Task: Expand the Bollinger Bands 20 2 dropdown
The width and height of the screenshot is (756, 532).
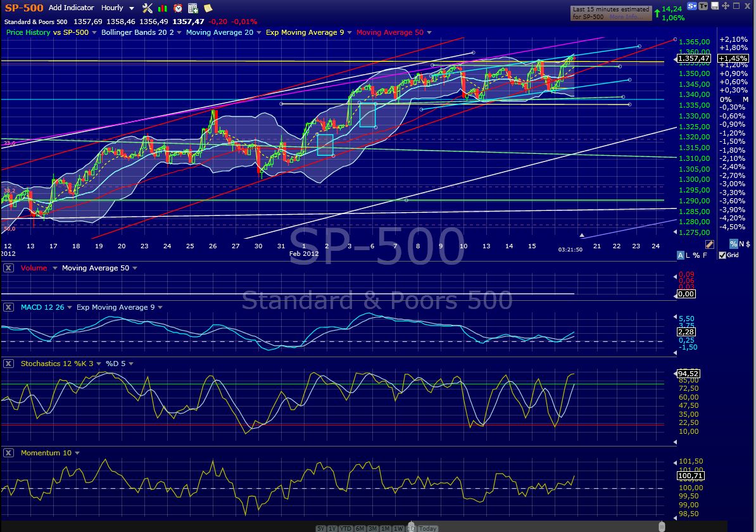Action: coord(179,32)
